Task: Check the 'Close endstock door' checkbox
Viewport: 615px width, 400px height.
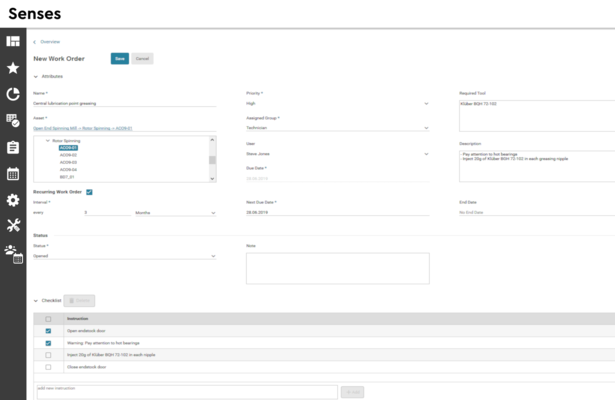Action: [49, 367]
